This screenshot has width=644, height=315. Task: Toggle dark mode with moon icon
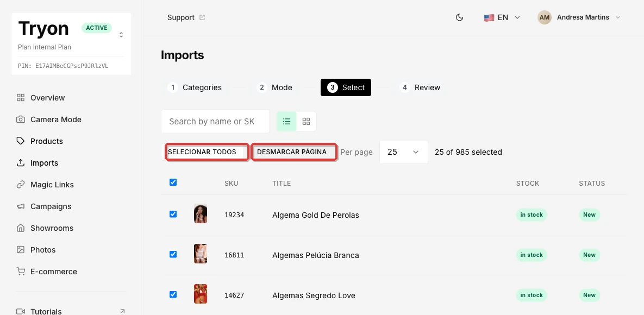pos(460,18)
